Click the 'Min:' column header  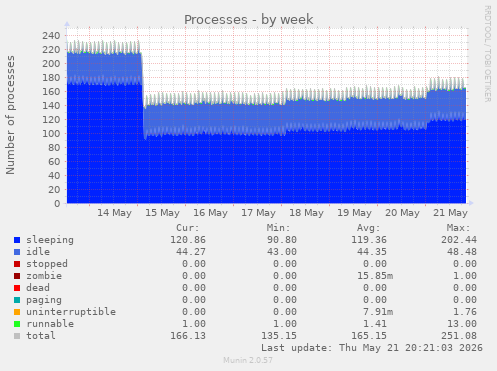[279, 228]
